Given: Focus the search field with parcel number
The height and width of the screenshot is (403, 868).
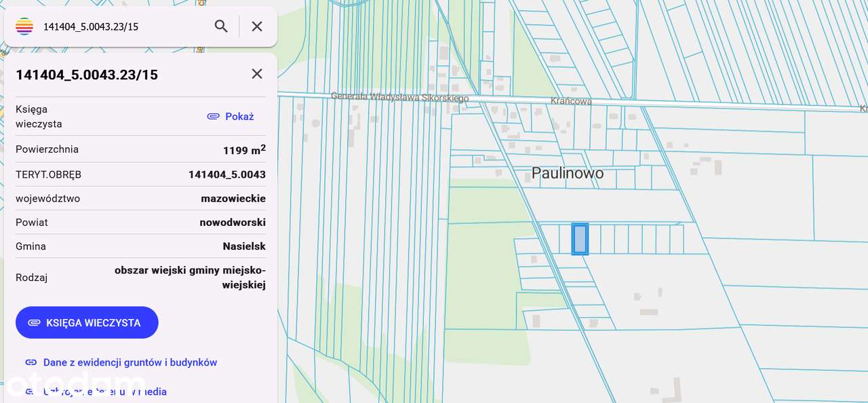Looking at the screenshot, I should [x=122, y=26].
